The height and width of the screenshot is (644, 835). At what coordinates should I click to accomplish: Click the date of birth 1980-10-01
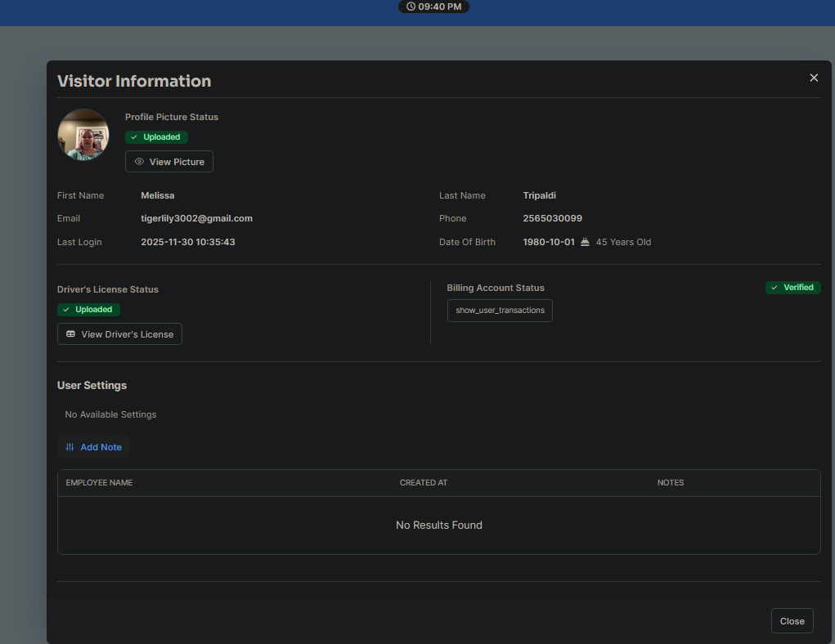coord(549,242)
